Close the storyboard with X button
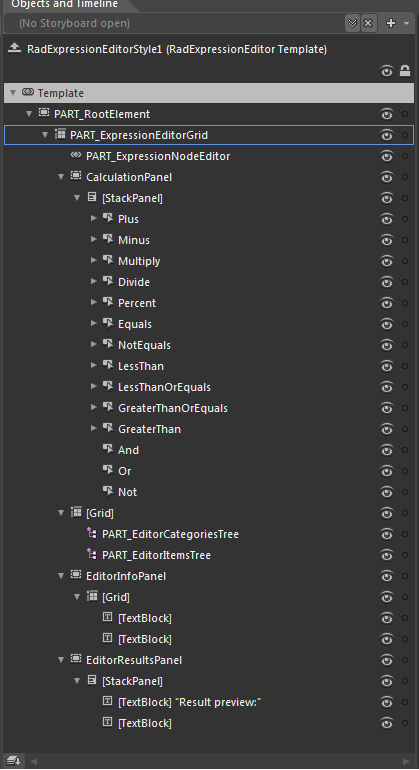The height and width of the screenshot is (770, 419). [368, 23]
